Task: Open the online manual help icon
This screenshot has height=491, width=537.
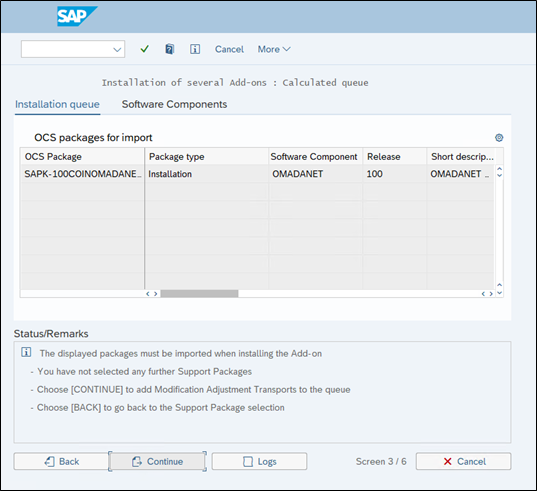Action: pyautogui.click(x=170, y=49)
